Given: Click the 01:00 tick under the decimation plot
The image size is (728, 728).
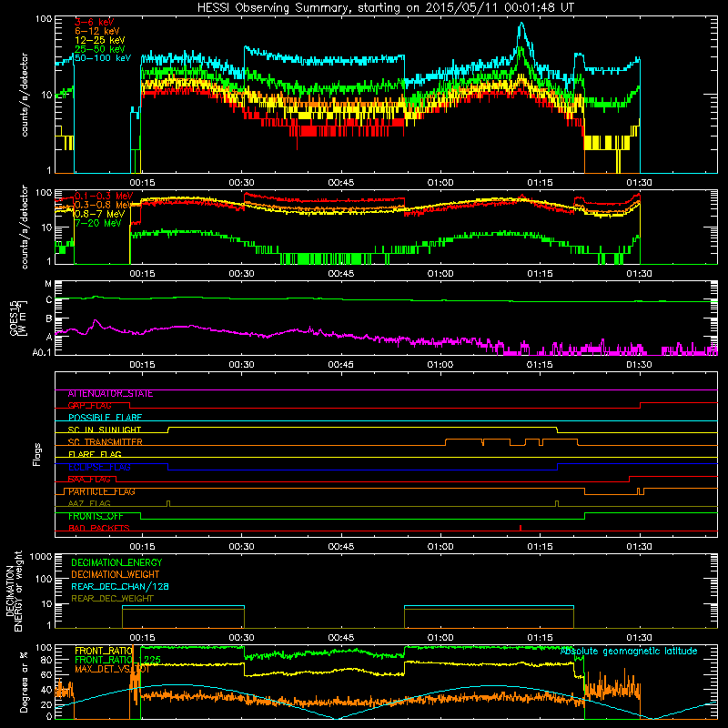Looking at the screenshot, I should pos(440,637).
